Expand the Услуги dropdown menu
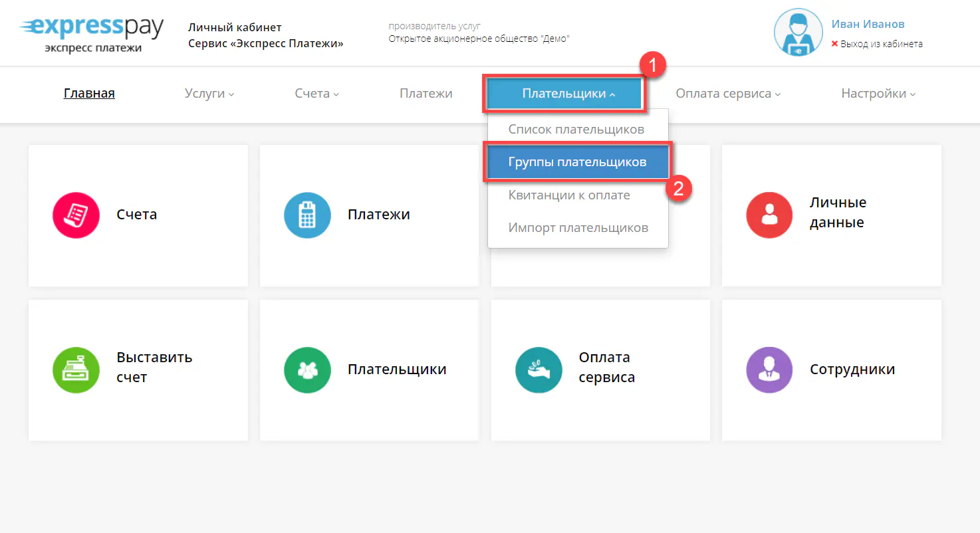Viewport: 980px width, 533px height. point(209,94)
